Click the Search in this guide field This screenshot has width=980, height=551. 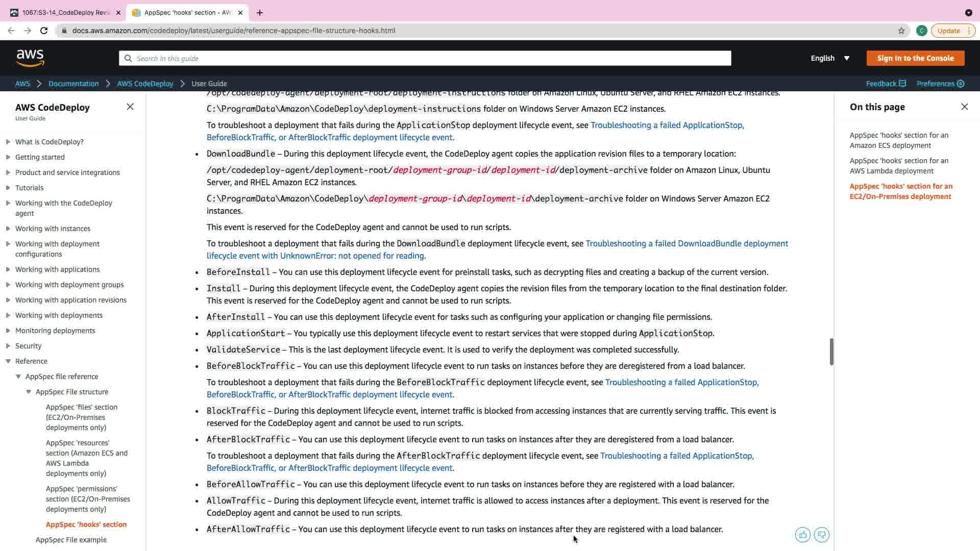click(x=425, y=58)
